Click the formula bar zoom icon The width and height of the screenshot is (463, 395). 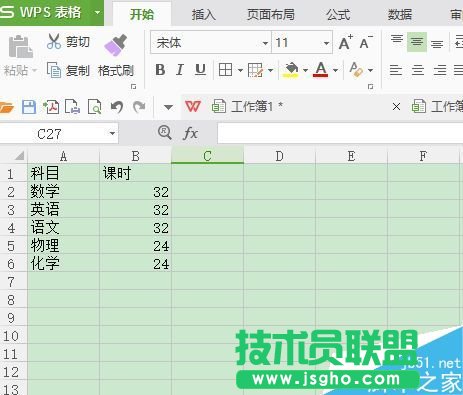[x=165, y=133]
